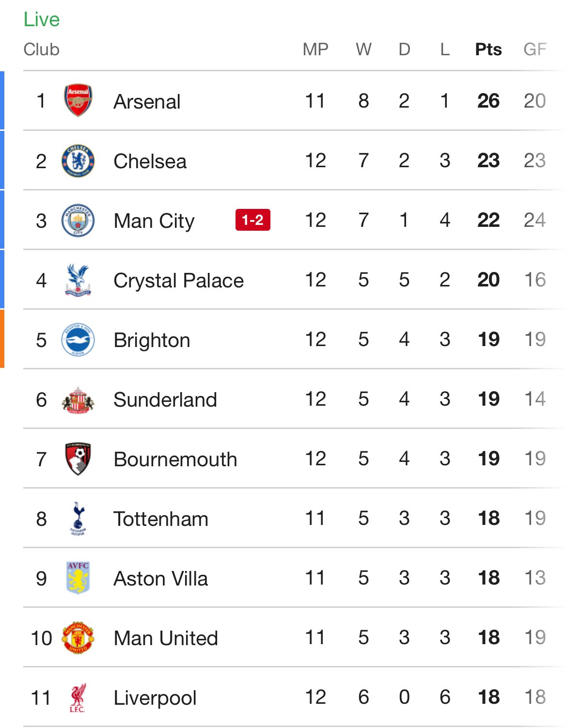This screenshot has width=567, height=728.
Task: Click the Crystal Palace eagle crest
Action: [78, 280]
